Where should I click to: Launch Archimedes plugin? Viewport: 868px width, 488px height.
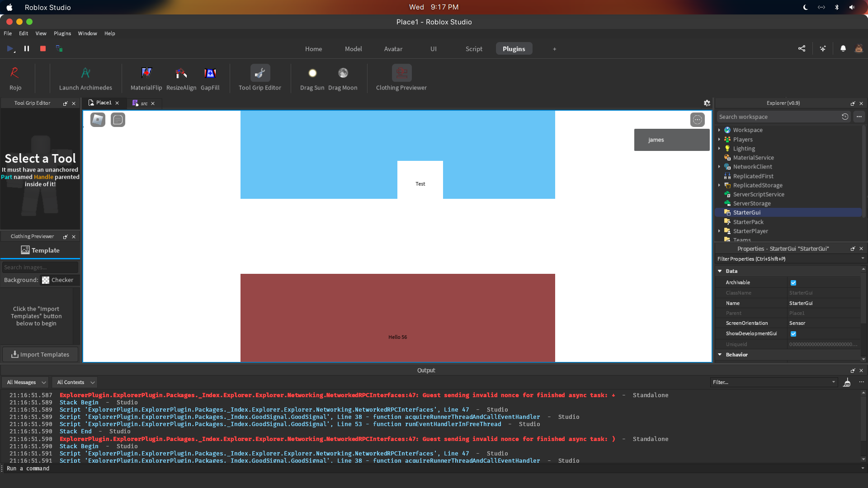coord(85,78)
